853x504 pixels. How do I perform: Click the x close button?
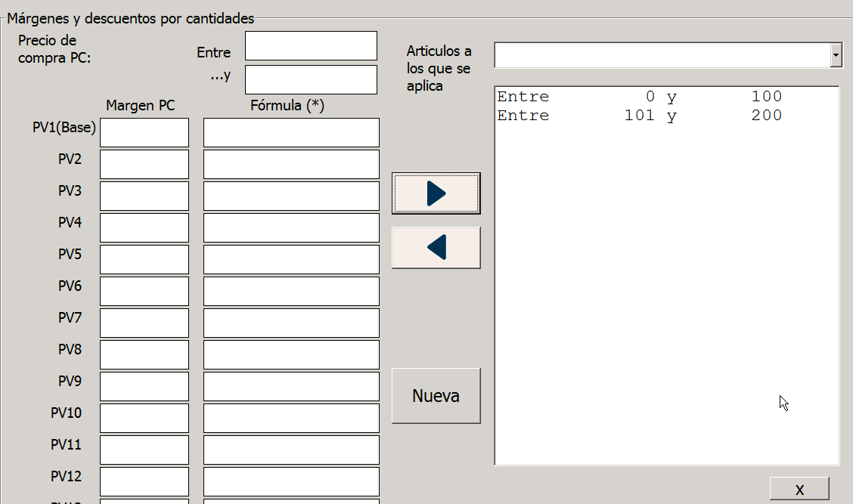tap(799, 489)
